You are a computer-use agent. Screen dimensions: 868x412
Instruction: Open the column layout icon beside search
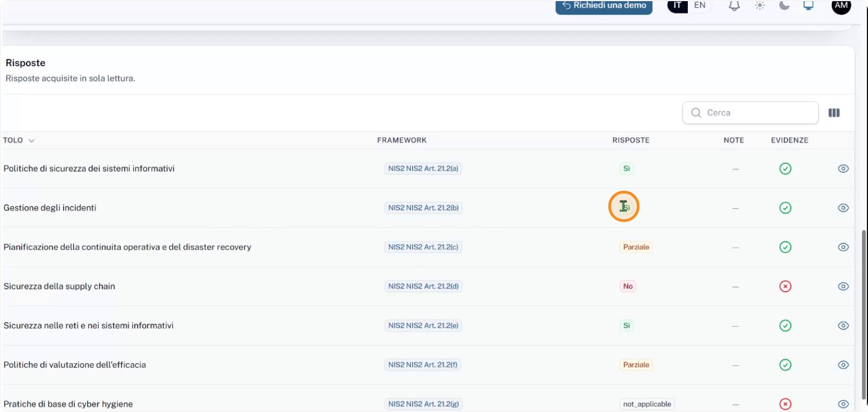click(x=834, y=113)
